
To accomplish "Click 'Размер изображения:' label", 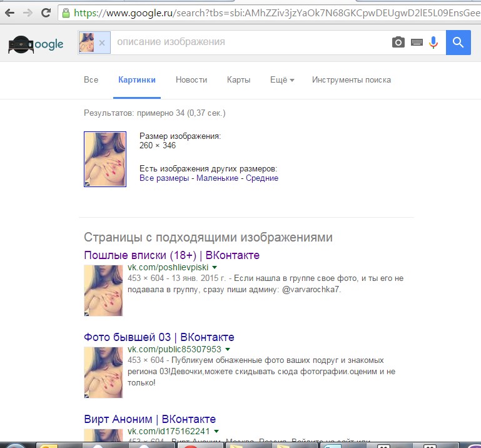I will click(x=180, y=136).
